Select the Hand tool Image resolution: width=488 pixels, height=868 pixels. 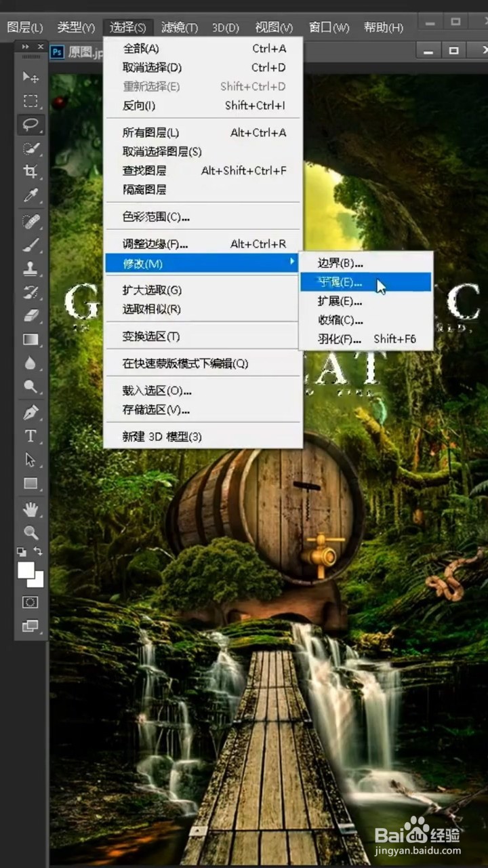click(30, 509)
